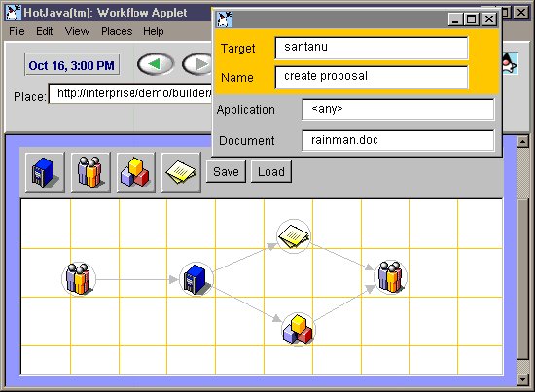The image size is (535, 392).
Task: Click the Document field showing rainman.doc
Action: tap(398, 140)
